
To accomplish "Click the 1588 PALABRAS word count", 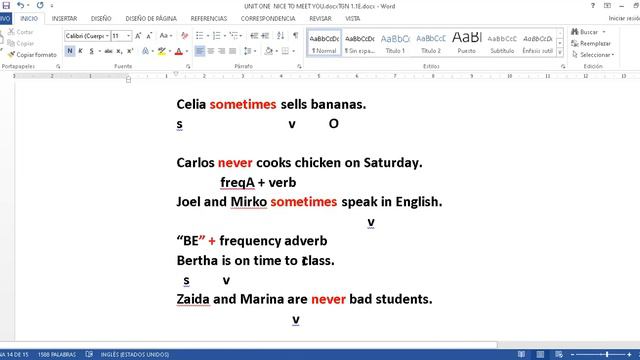I will [x=57, y=354].
